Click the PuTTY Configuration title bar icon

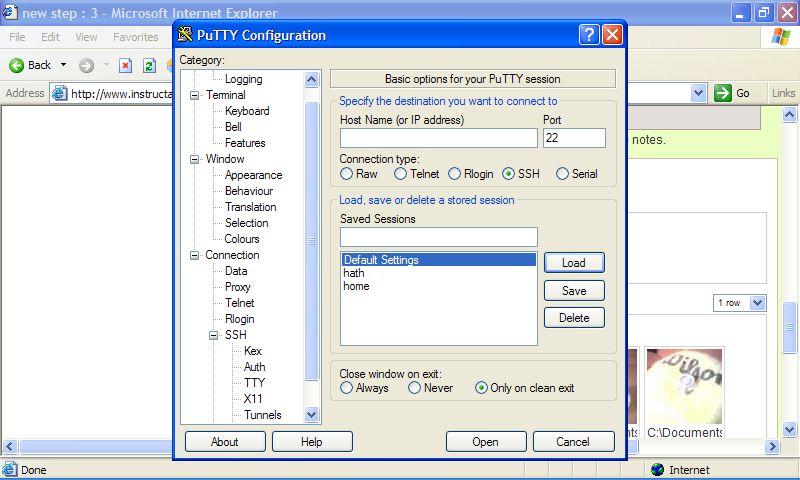[x=185, y=35]
